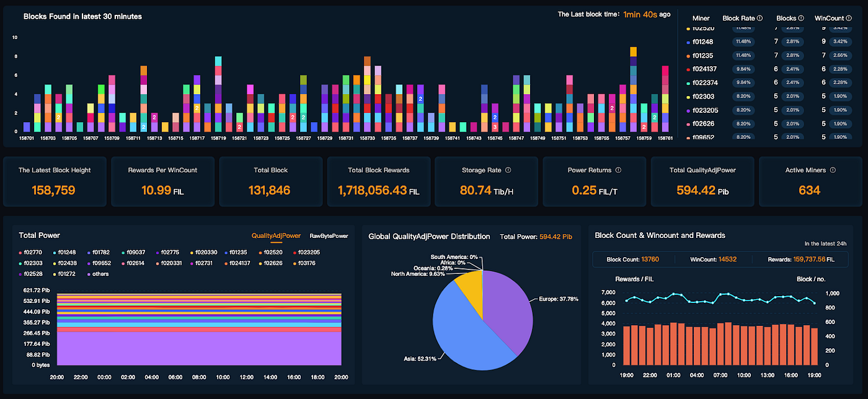Toggle f02731 in Total Power legend
This screenshot has width=868, height=399.
[x=203, y=263]
